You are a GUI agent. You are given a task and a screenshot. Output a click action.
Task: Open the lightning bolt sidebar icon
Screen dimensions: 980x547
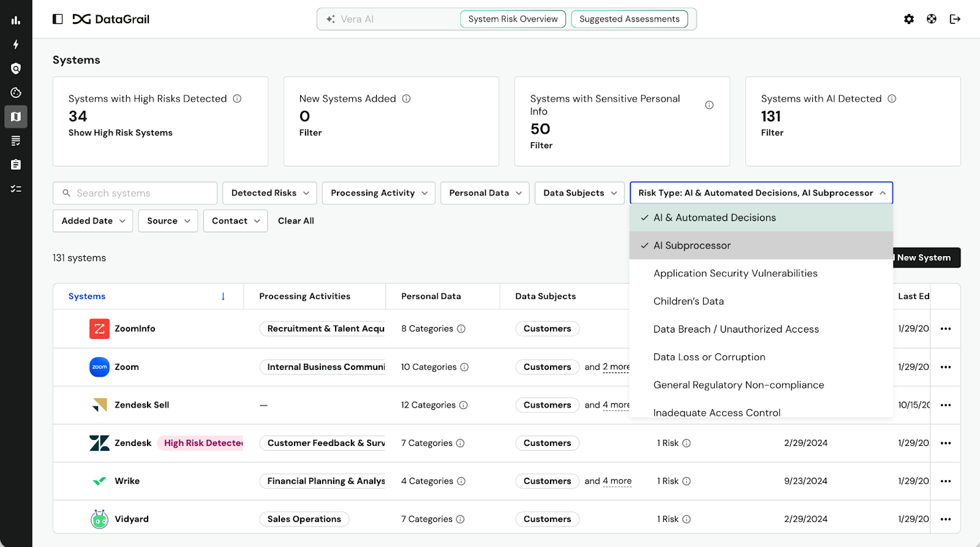[x=16, y=45]
